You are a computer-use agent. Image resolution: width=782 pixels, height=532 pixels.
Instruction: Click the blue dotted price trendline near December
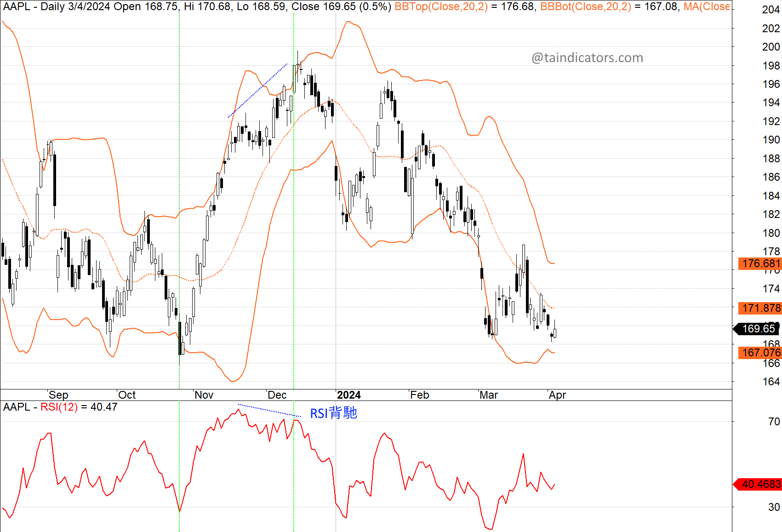257,91
